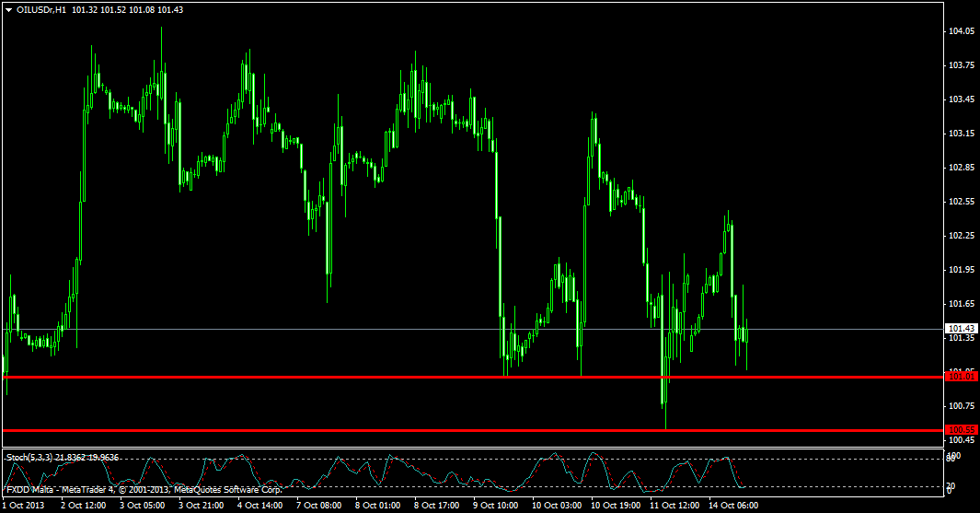Click the 104.05 mark on price axis
The height and width of the screenshot is (513, 980).
pos(962,31)
